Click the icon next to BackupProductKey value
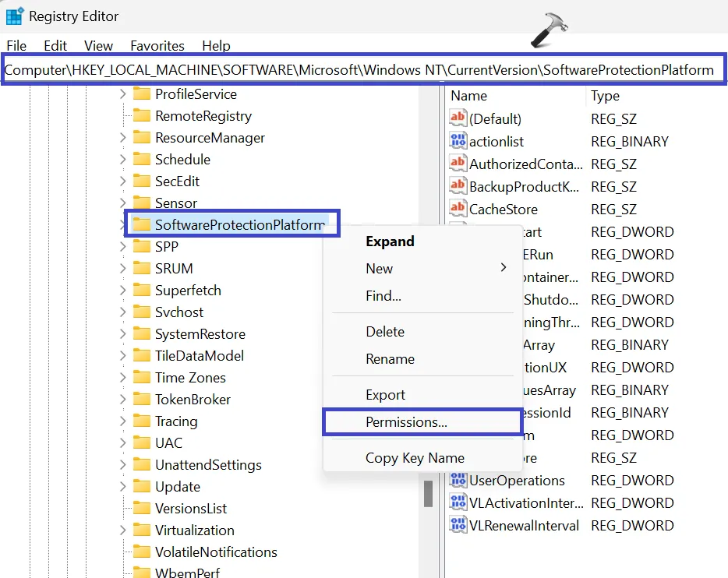 [458, 186]
